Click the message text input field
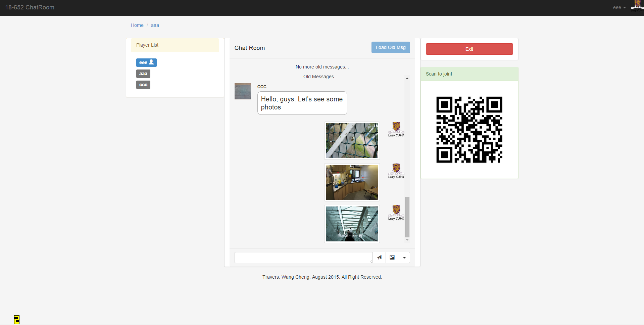644x325 pixels. [303, 258]
